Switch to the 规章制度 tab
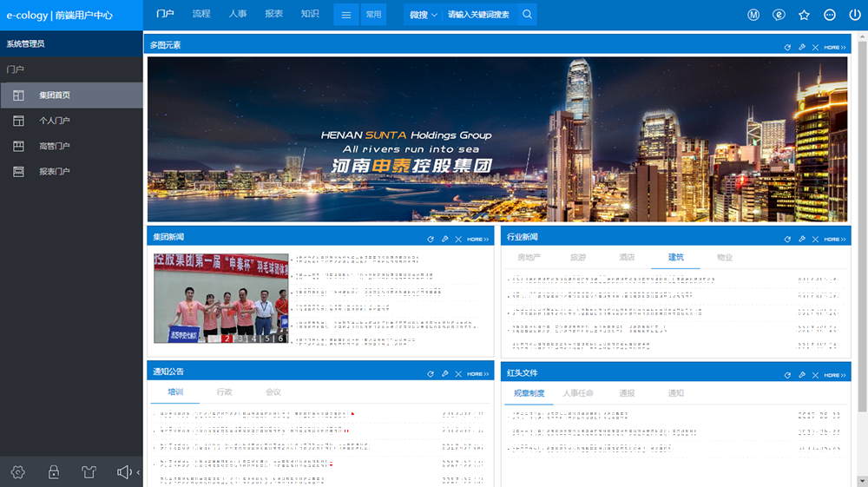The image size is (868, 487). pyautogui.click(x=529, y=393)
